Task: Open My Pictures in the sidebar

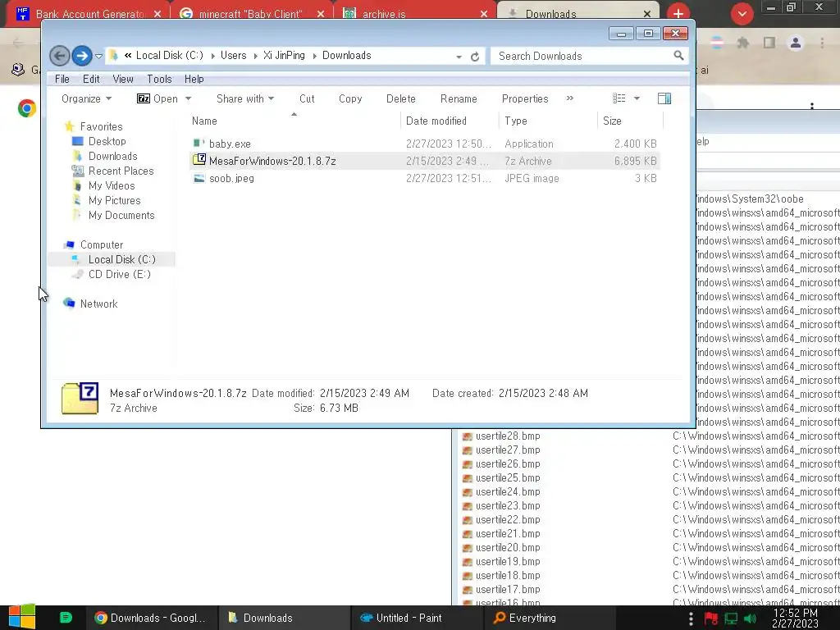Action: coord(115,200)
